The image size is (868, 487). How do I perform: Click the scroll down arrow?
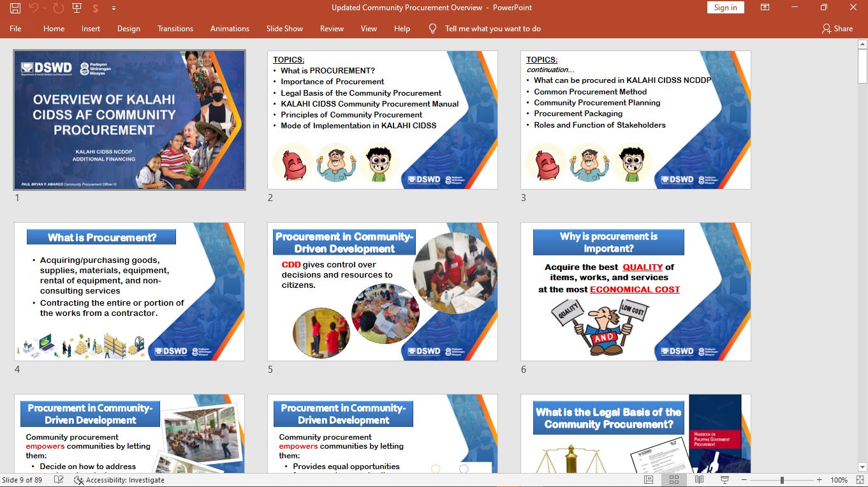click(x=862, y=467)
